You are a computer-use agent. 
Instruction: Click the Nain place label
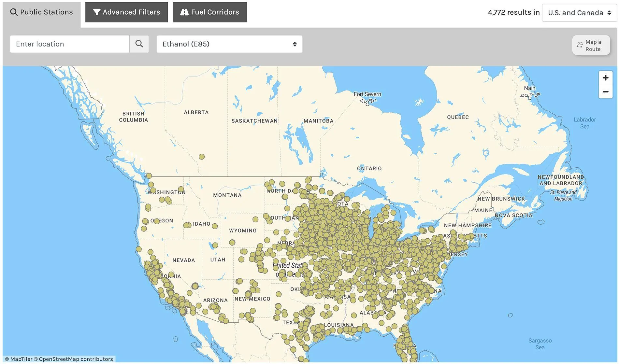[529, 88]
